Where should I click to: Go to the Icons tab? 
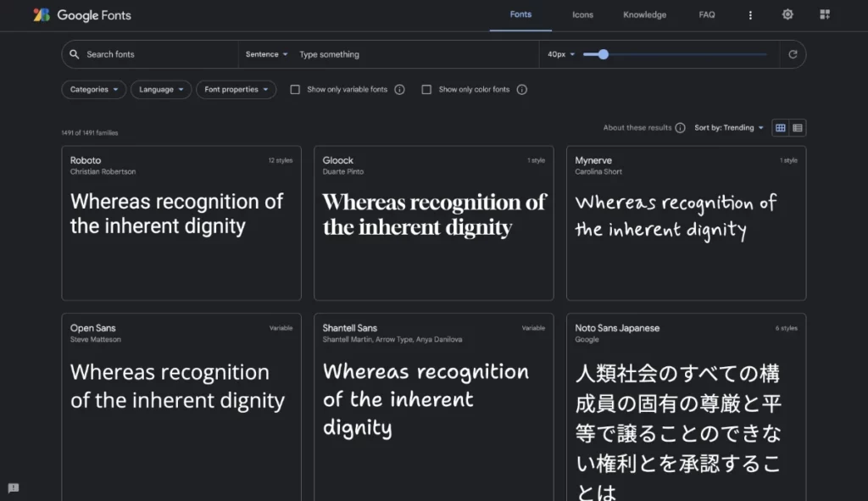point(582,15)
